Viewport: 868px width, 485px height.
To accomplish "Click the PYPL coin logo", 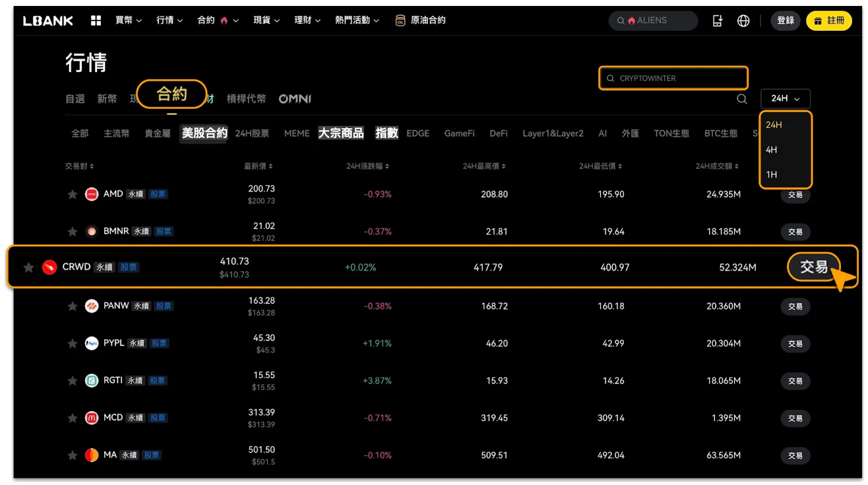I will [x=92, y=343].
